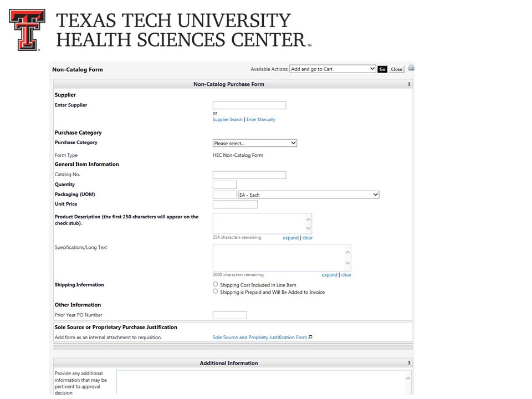Clear the Product Description text box
The image size is (532, 399).
click(x=308, y=238)
